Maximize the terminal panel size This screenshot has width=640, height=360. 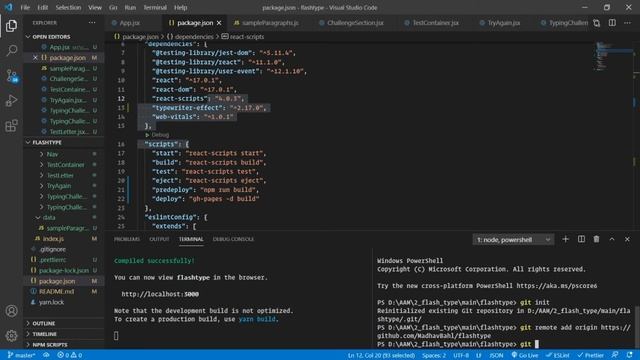[x=612, y=239]
